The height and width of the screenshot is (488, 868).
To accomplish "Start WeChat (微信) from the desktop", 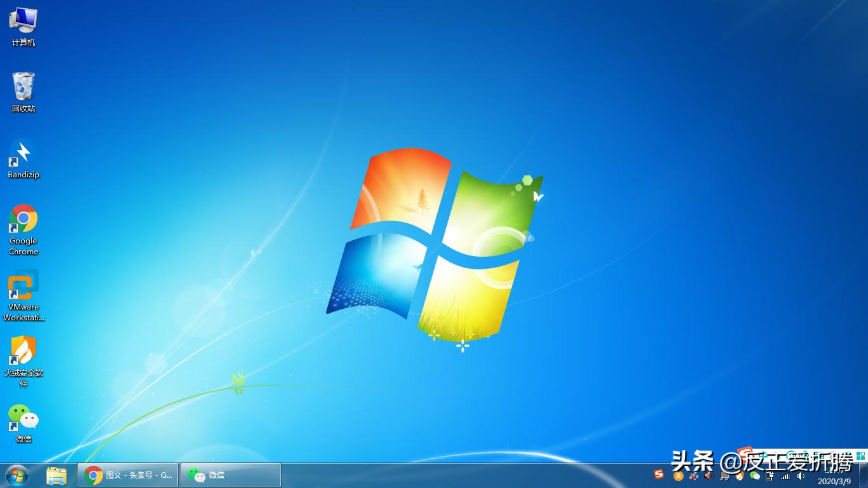I will [23, 419].
